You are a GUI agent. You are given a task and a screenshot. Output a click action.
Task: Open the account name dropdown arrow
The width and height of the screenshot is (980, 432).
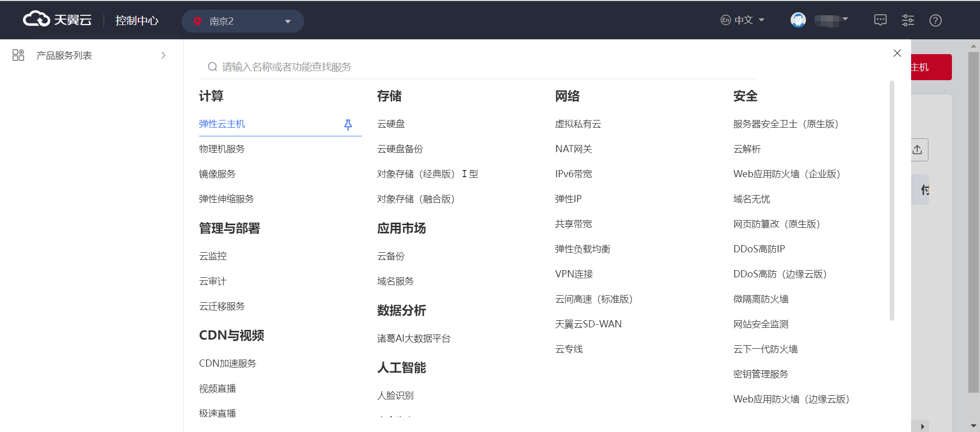(845, 19)
